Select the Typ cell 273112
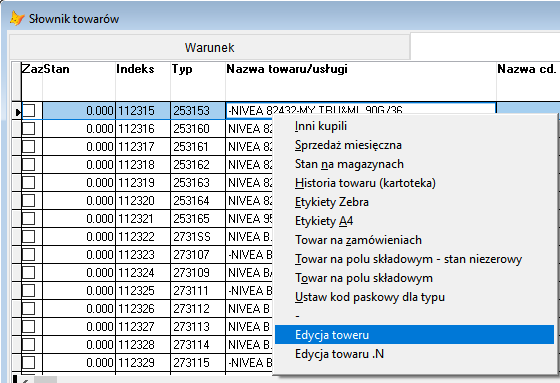 tap(198, 308)
